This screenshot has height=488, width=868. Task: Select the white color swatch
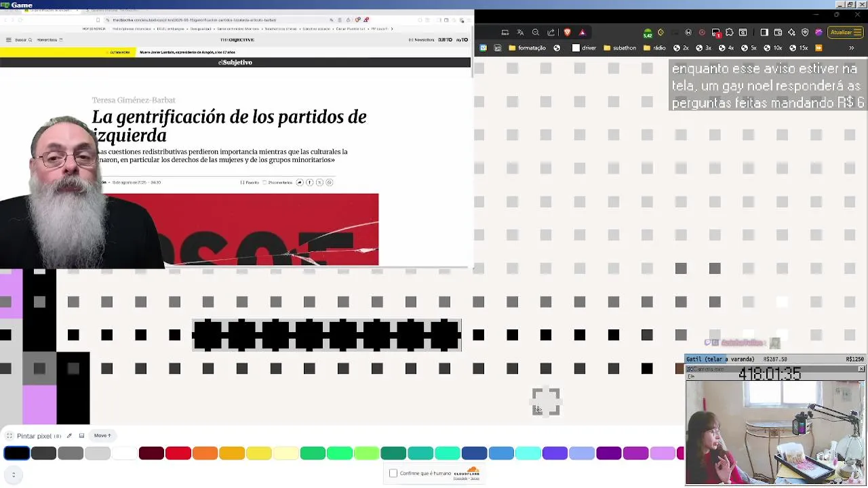124,453
